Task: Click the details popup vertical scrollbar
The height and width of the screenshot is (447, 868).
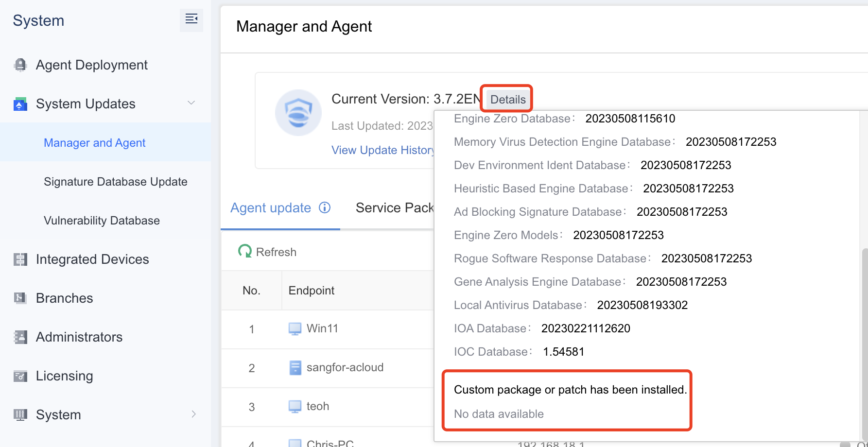Action: coord(864,340)
